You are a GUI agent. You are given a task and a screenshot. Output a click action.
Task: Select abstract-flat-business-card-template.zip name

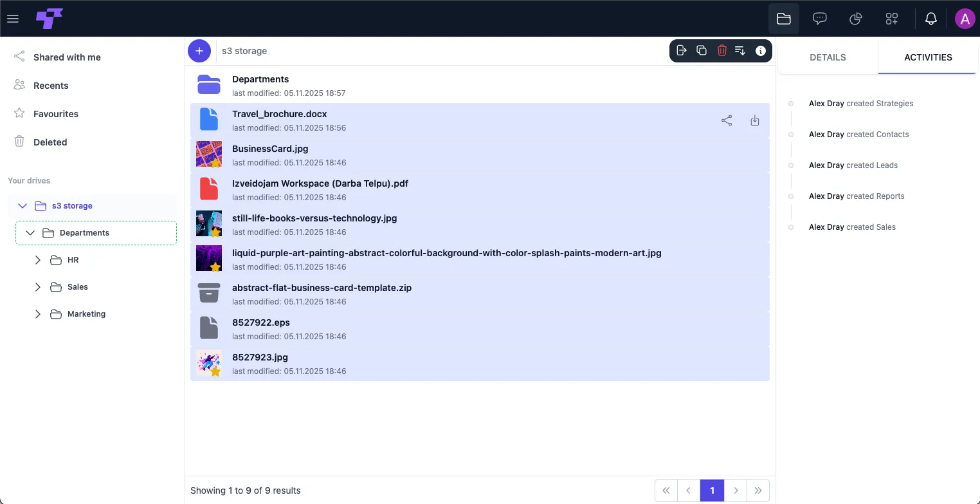pos(322,288)
